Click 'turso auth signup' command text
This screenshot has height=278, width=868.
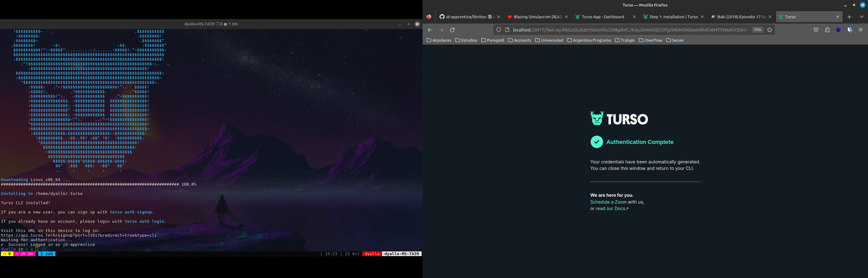tap(131, 212)
